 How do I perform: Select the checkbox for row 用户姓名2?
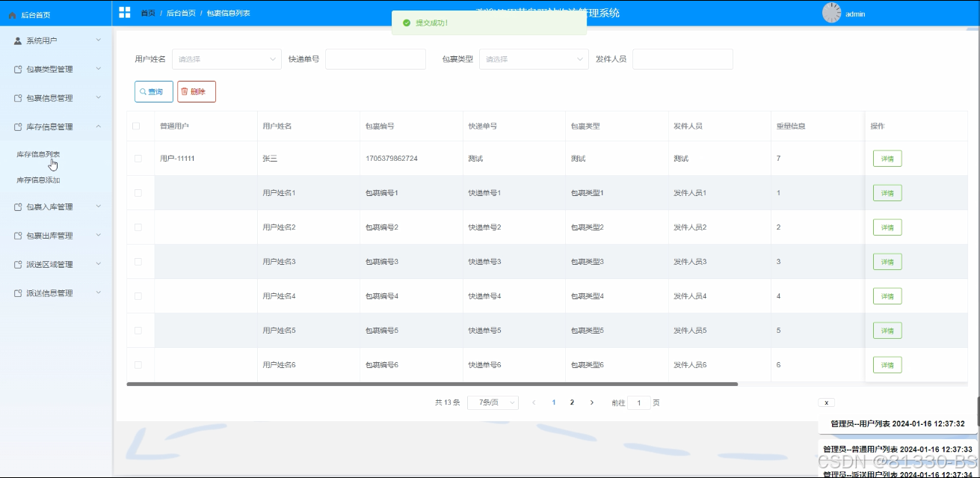click(138, 227)
